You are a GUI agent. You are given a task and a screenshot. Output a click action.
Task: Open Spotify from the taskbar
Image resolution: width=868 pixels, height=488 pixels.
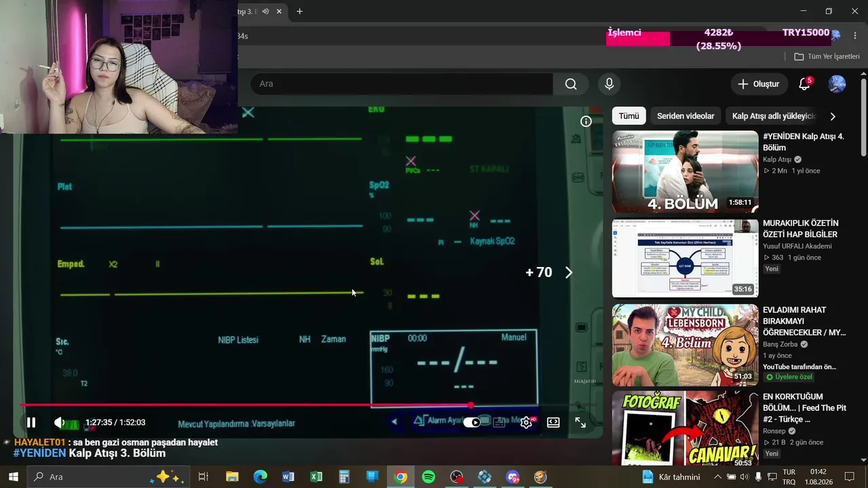[x=429, y=476]
